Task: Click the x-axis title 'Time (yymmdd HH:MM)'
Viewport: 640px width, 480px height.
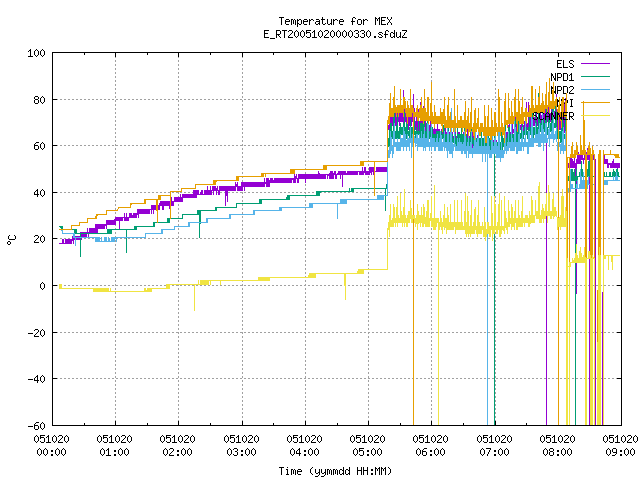Action: [x=335, y=471]
